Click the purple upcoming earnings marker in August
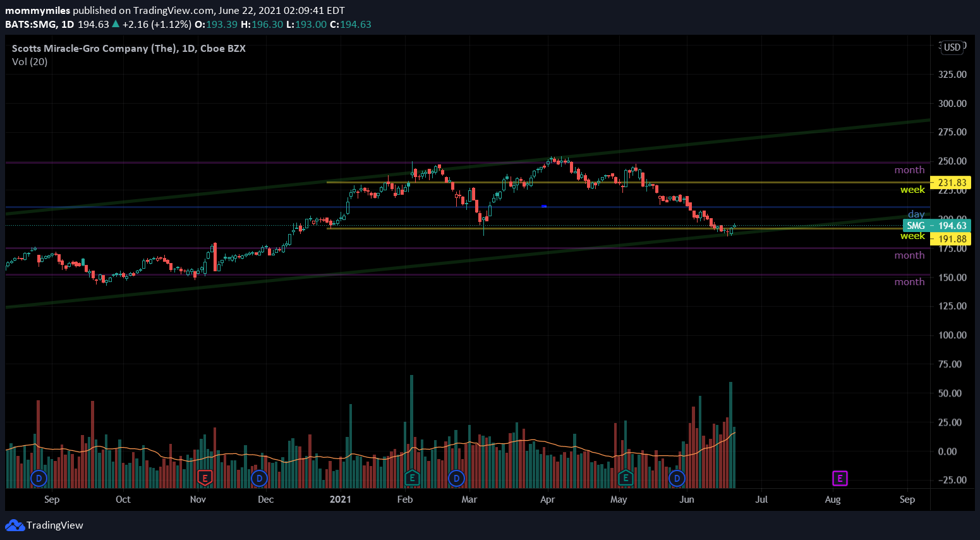 point(840,478)
